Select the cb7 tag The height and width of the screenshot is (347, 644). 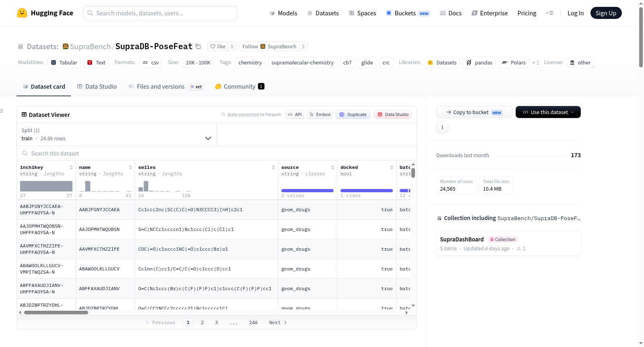pyautogui.click(x=347, y=62)
